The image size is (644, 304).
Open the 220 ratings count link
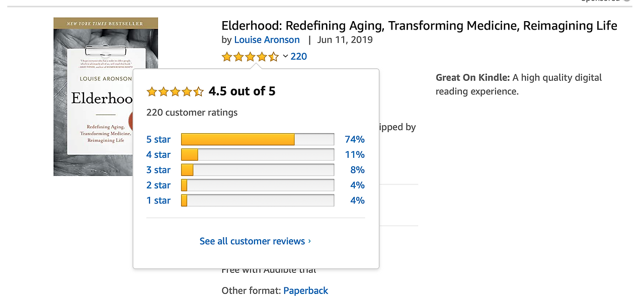tap(299, 56)
